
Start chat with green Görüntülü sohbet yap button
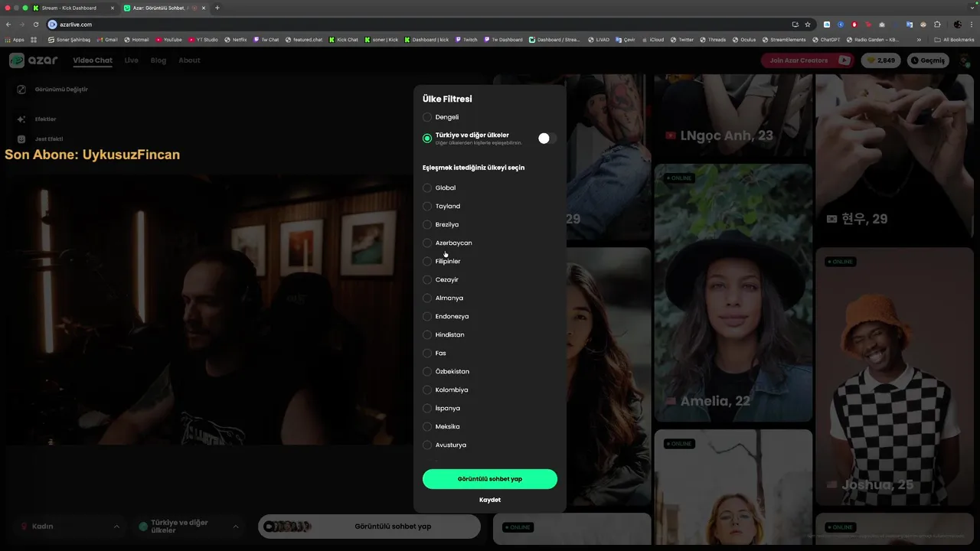point(490,479)
